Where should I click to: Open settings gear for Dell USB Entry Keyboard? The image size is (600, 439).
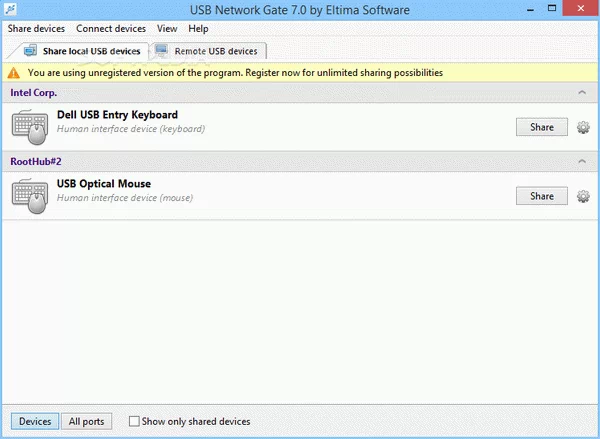584,128
